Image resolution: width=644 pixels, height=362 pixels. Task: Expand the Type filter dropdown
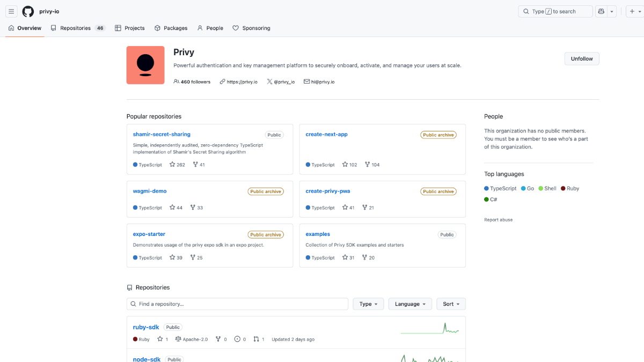[x=368, y=304]
